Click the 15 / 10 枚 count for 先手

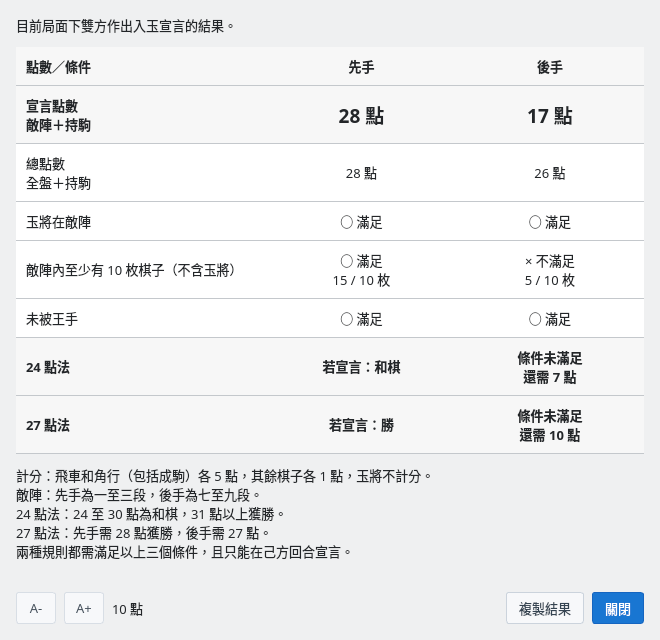tap(361, 280)
